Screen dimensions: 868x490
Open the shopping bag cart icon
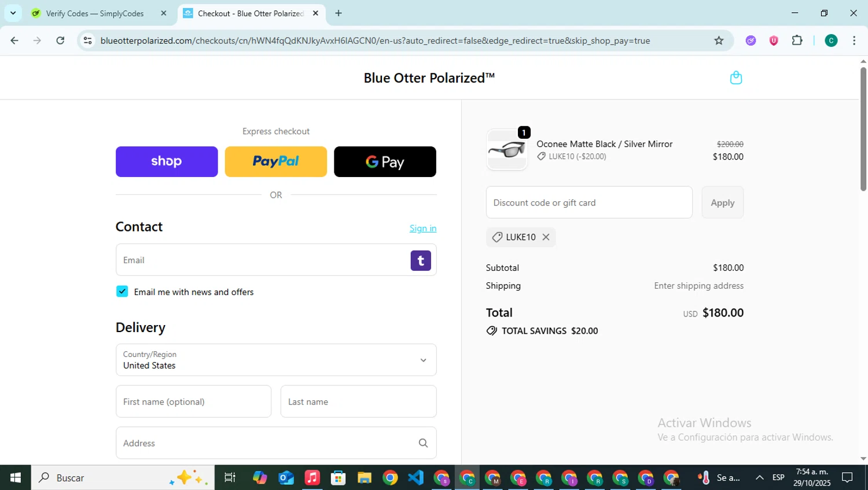[735, 78]
